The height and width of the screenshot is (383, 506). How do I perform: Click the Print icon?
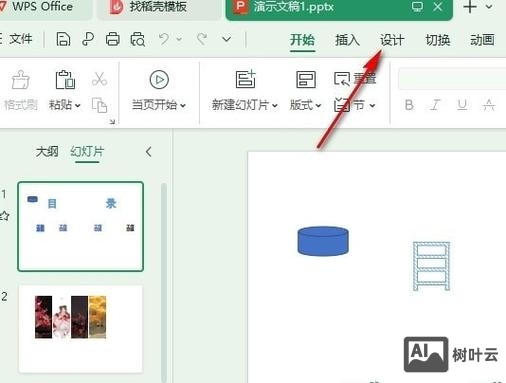pyautogui.click(x=113, y=39)
